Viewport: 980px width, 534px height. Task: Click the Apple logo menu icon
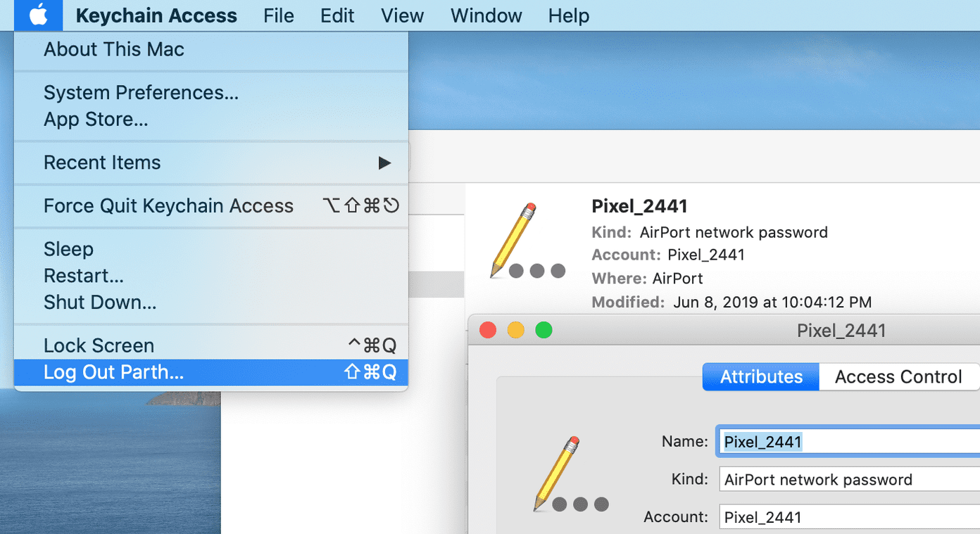[x=38, y=15]
